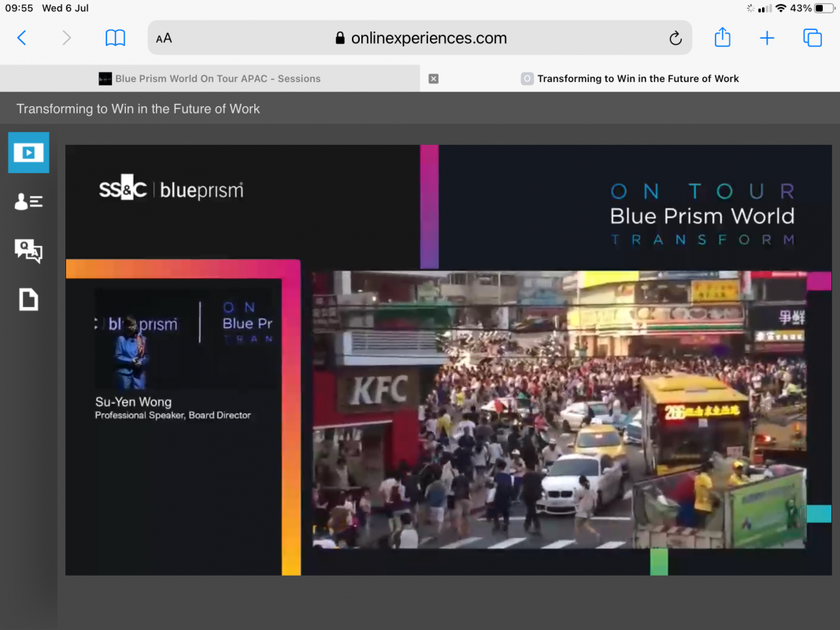This screenshot has width=840, height=630.
Task: Select the media player sidebar icon
Action: (28, 153)
